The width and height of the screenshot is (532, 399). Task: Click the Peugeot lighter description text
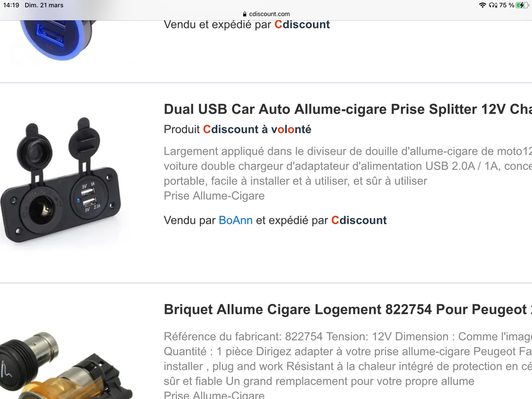(348, 358)
